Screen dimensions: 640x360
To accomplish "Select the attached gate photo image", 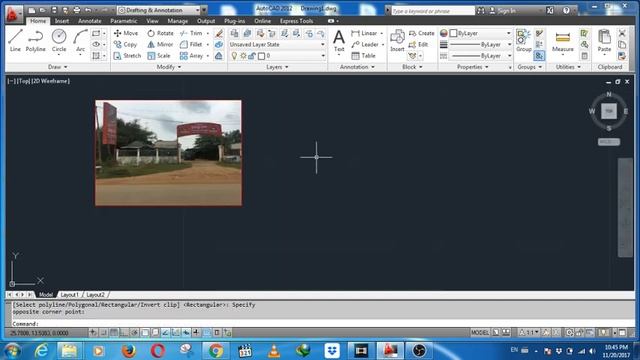I will [x=168, y=153].
